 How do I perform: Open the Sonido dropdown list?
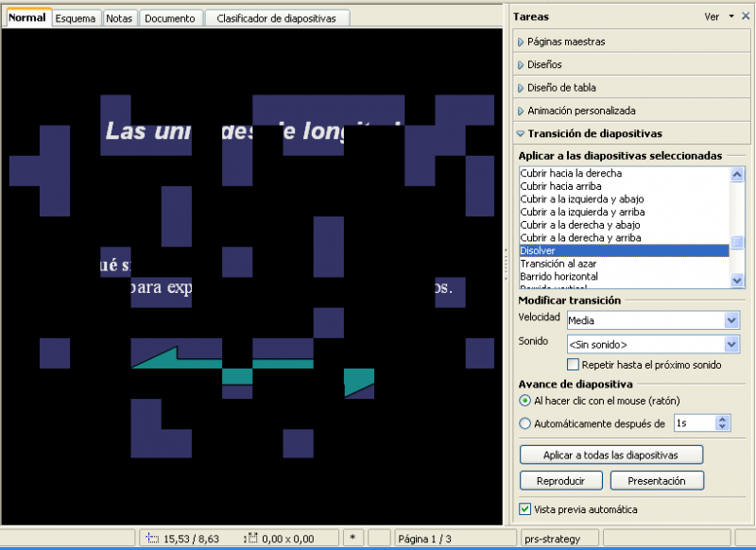(731, 344)
